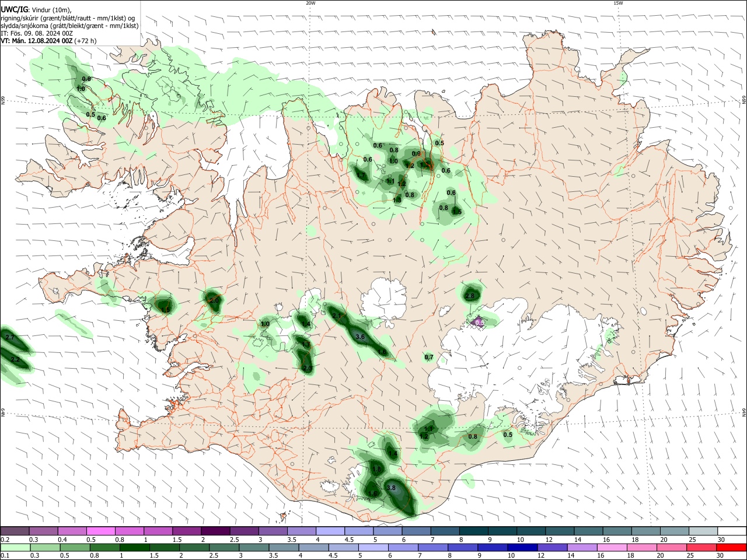Viewport: 747px width, 560px height.
Task: Click the 2.8 precipitation value on the map
Action: pos(470,296)
